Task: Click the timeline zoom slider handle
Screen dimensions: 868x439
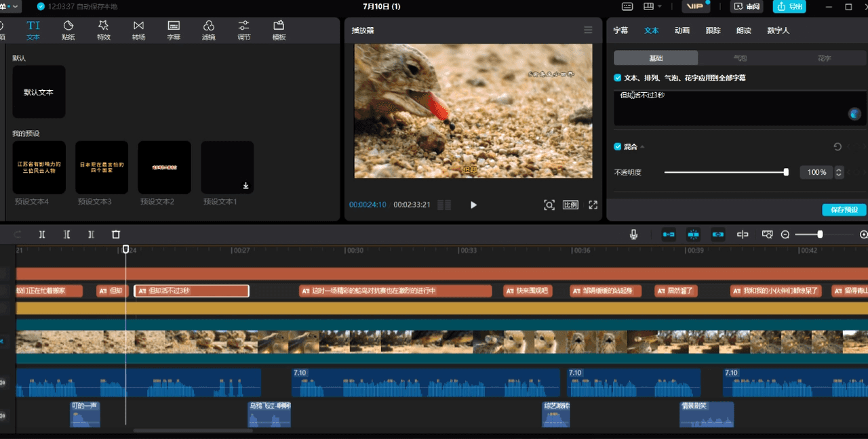Action: 820,234
